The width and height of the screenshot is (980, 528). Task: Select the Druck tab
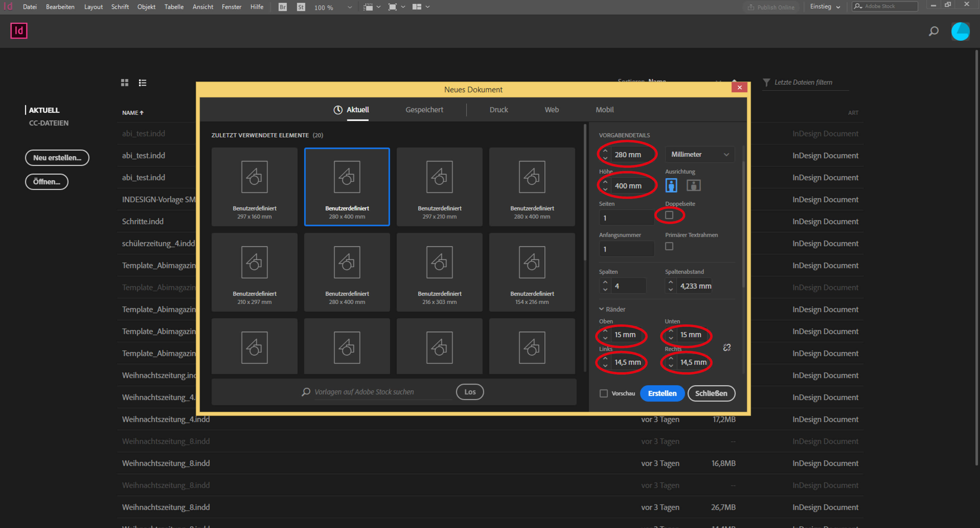tap(498, 109)
